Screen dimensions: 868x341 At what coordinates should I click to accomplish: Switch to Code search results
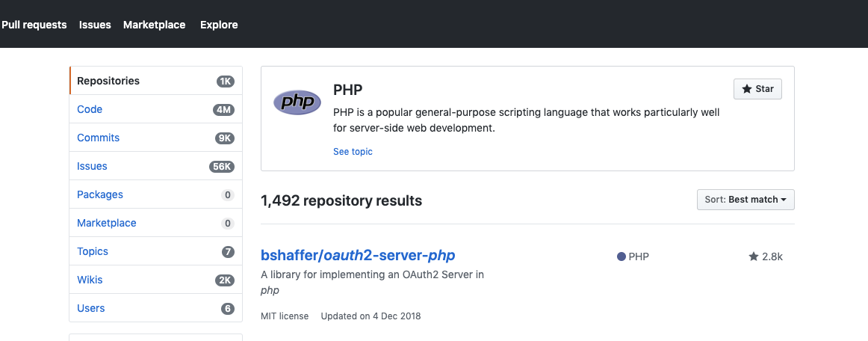point(155,109)
